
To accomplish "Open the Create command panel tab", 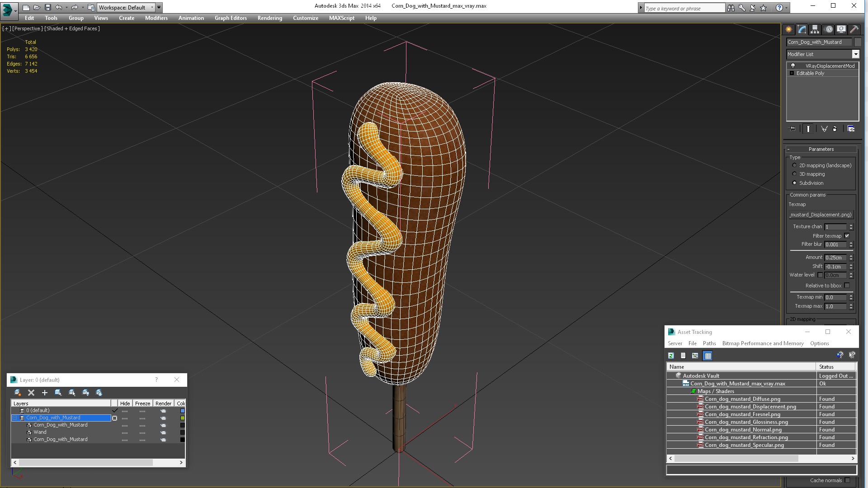I will [x=788, y=29].
